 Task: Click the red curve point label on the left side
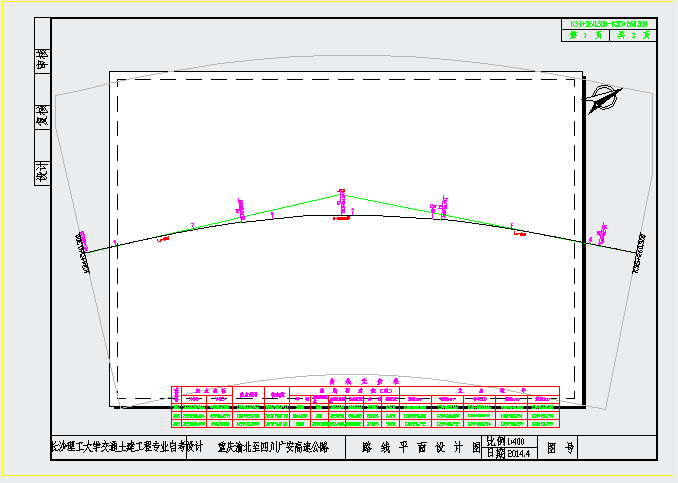point(164,238)
